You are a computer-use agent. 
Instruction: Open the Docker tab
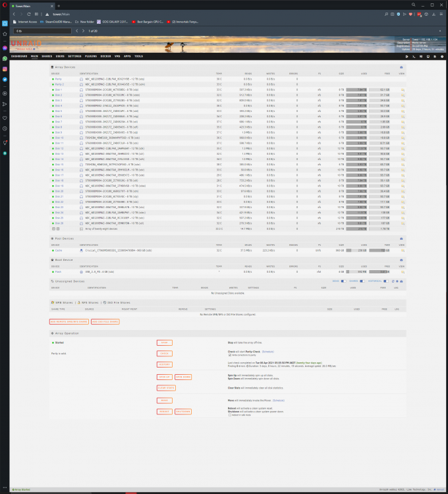pyautogui.click(x=105, y=57)
